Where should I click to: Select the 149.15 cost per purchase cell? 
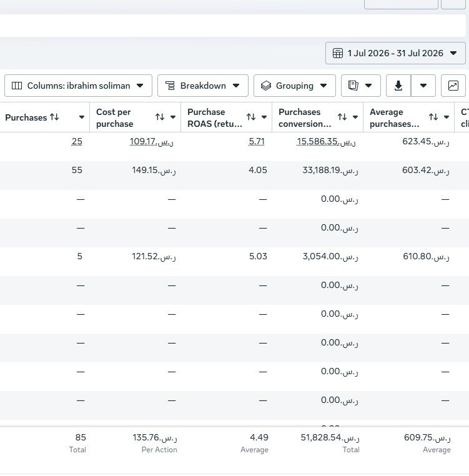point(154,171)
